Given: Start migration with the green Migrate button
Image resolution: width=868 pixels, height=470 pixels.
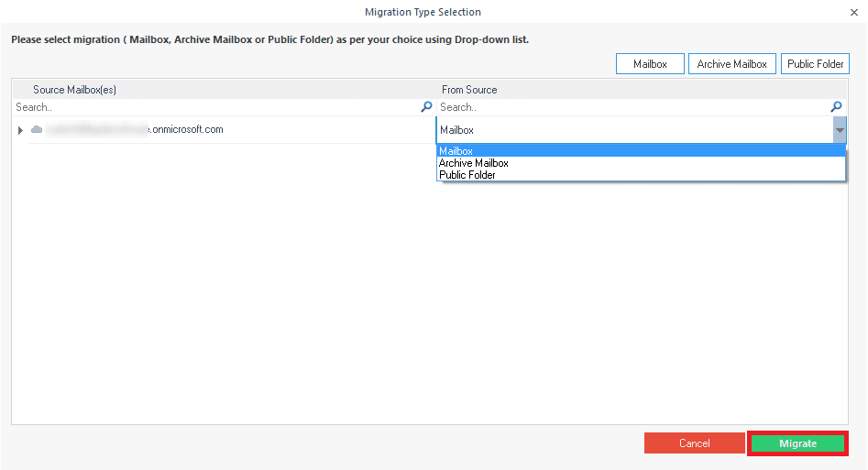Looking at the screenshot, I should pyautogui.click(x=797, y=443).
